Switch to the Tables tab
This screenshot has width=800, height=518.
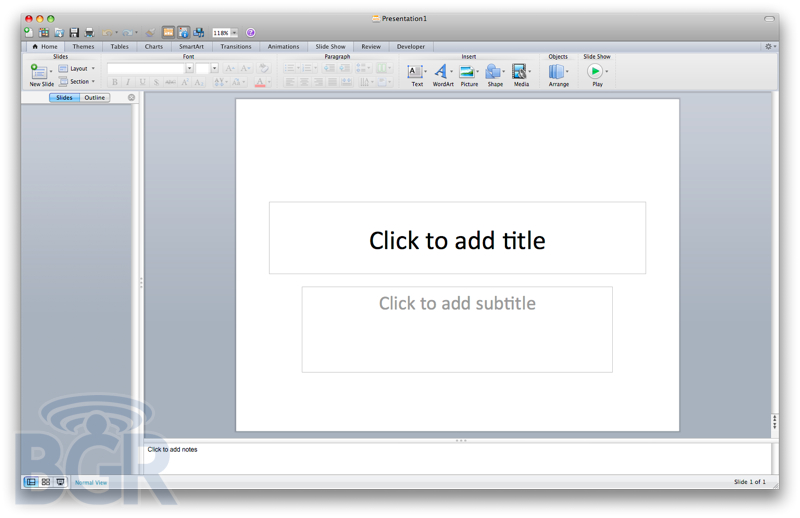point(119,46)
